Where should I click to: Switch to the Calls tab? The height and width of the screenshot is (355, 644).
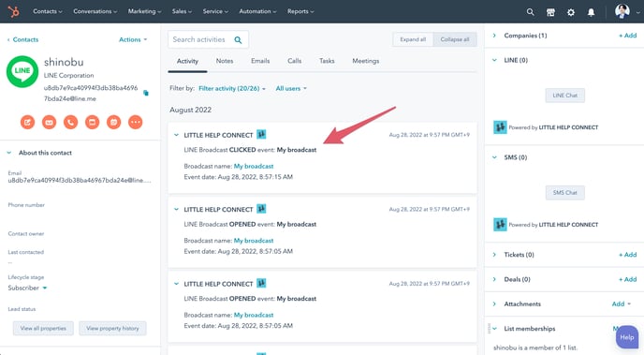[295, 61]
